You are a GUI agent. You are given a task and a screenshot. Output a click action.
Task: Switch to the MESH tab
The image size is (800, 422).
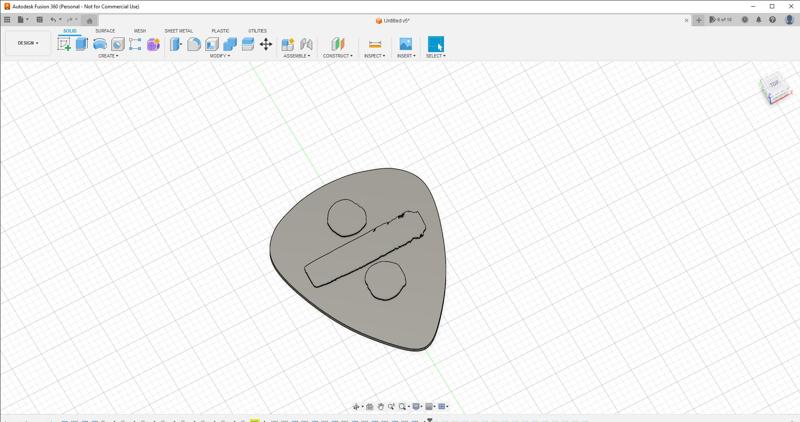pos(140,31)
